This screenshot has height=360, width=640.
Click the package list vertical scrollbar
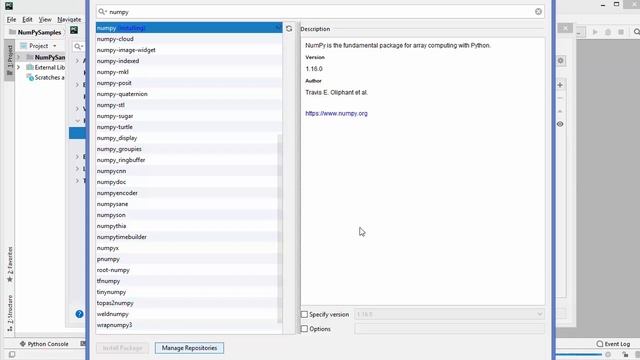point(280,229)
